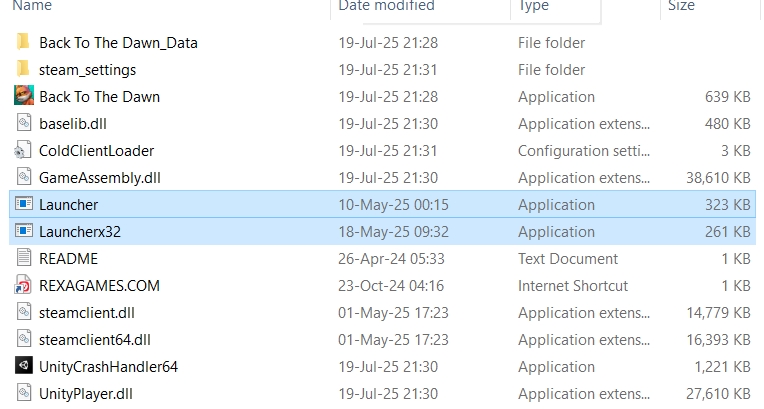
Task: Click the 639 KB size value
Action: pos(727,97)
